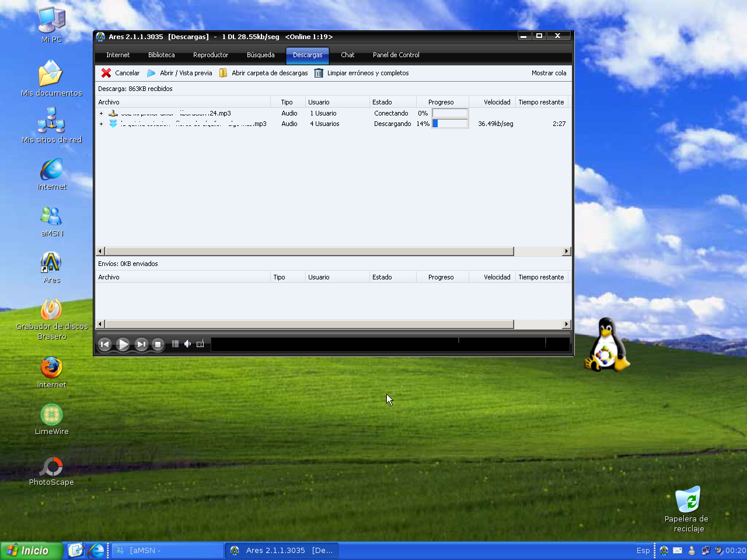Click the Mostrar cola button
Viewport: 747px width, 560px height.
pos(549,73)
